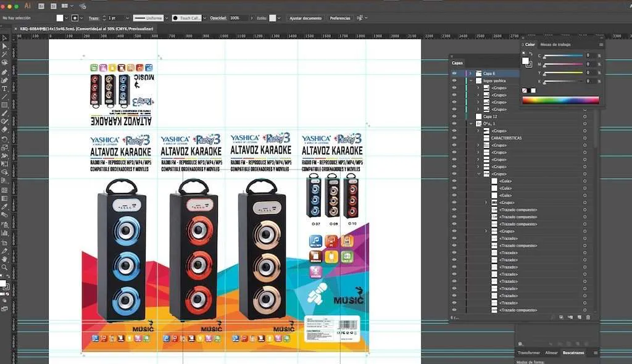Select the Rectangle tool
Viewport: 632px width, 364px height.
pyautogui.click(x=4, y=105)
